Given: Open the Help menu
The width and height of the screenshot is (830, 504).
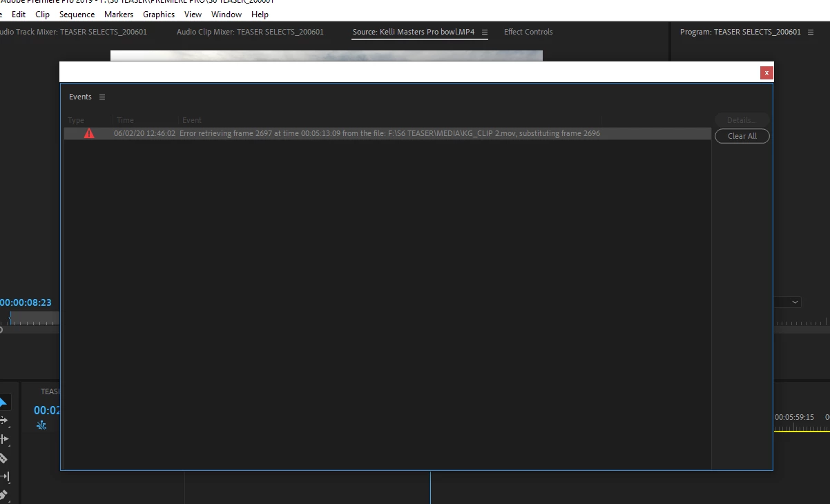Looking at the screenshot, I should click(260, 14).
